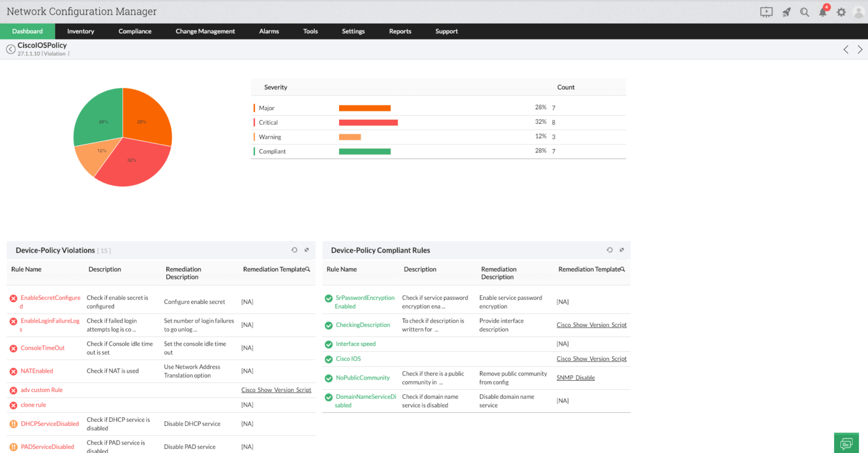Click the red violation icon beside NATEnabled
The height and width of the screenshot is (453, 868).
[x=13, y=371]
